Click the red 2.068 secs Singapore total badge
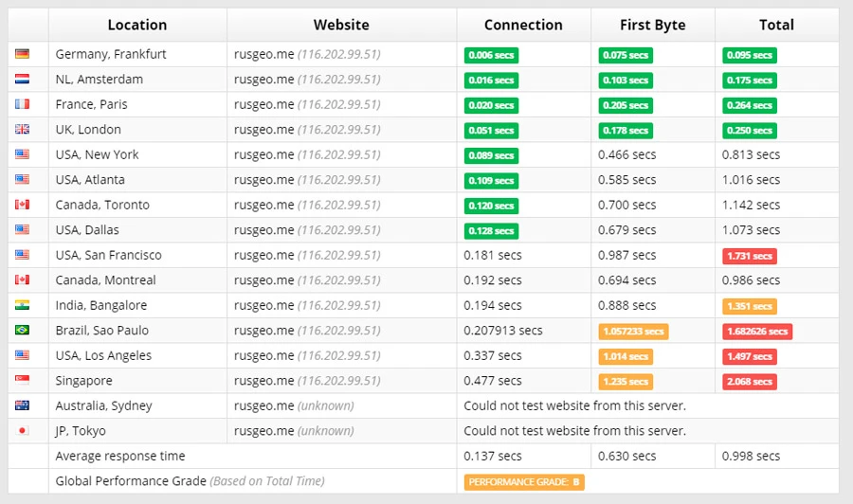853x504 pixels. 750,382
